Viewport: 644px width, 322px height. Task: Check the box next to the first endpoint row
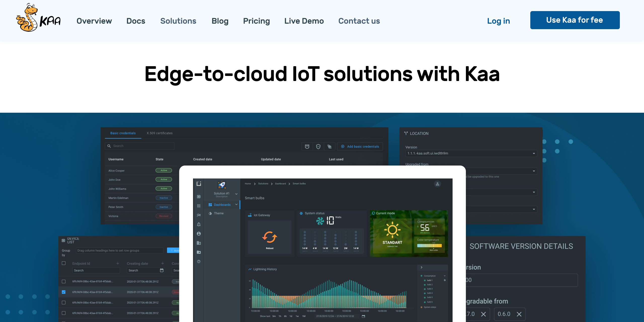(x=64, y=281)
